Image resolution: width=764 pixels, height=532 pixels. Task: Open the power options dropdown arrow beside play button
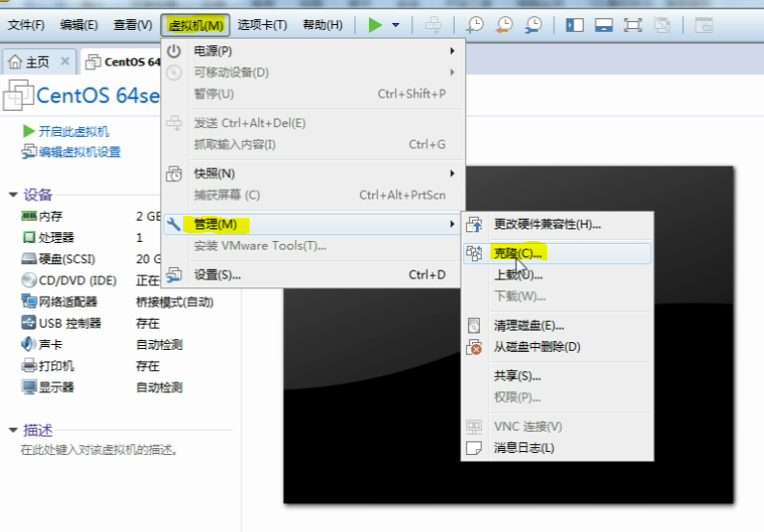[x=396, y=25]
